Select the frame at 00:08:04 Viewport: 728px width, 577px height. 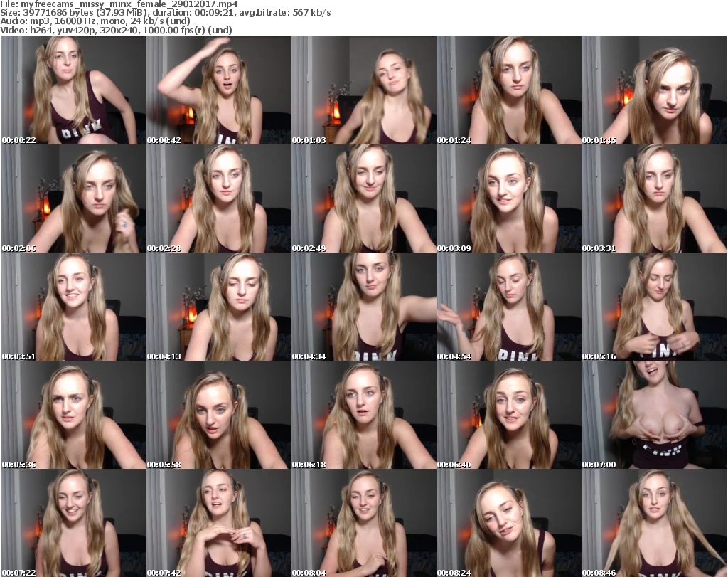point(363,523)
